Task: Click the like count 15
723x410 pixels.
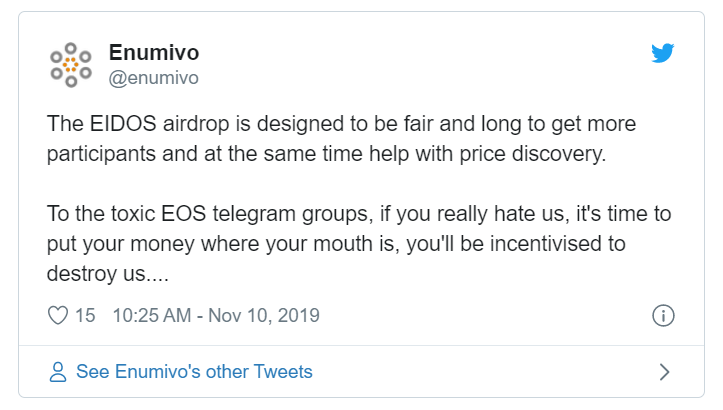Action: click(85, 316)
